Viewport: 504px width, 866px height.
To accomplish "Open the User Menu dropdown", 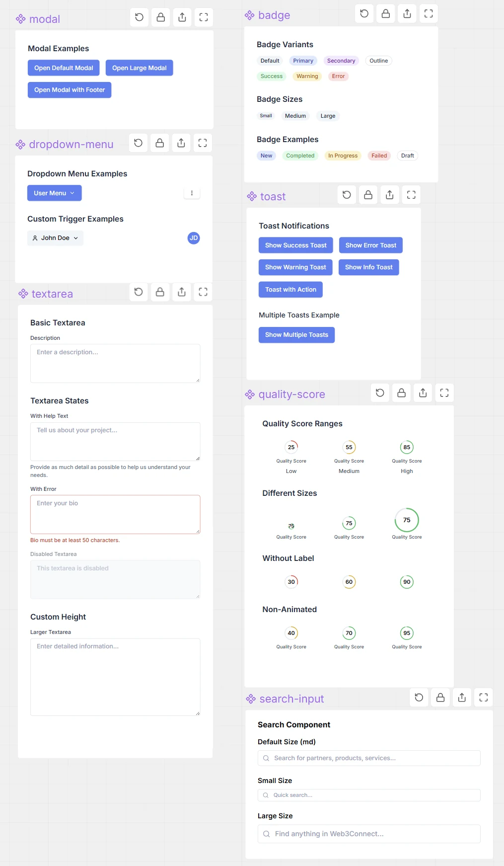I will coord(55,193).
